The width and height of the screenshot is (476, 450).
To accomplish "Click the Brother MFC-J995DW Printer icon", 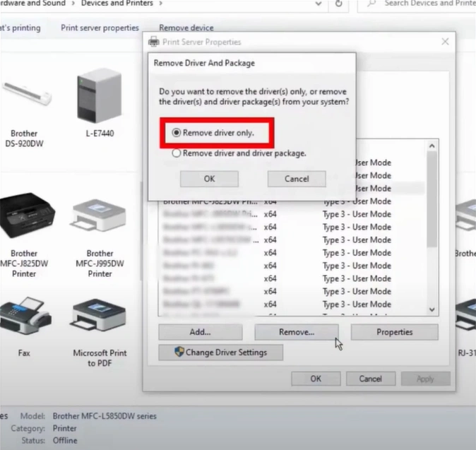I will [x=99, y=215].
